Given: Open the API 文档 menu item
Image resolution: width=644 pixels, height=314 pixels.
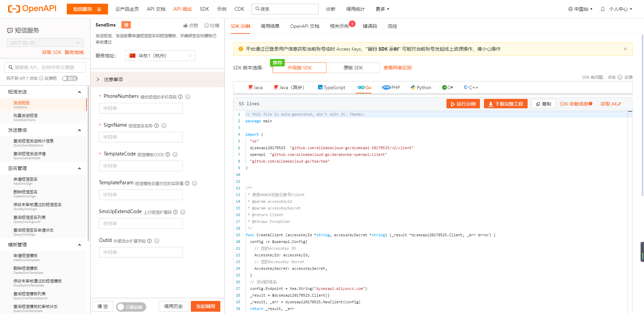Looking at the screenshot, I should click(156, 9).
